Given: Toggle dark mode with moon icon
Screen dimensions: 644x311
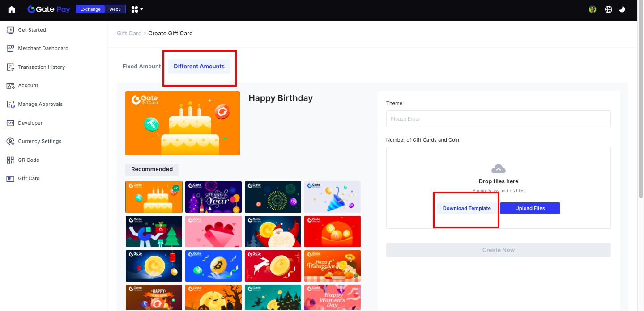Looking at the screenshot, I should coord(622,9).
